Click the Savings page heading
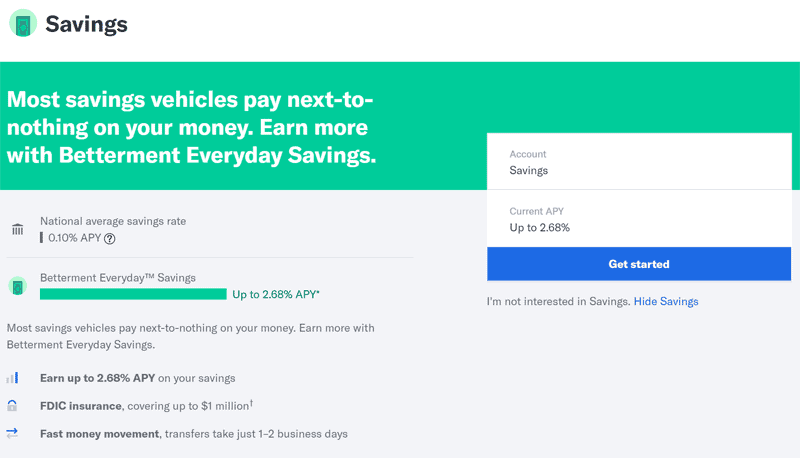 click(86, 24)
